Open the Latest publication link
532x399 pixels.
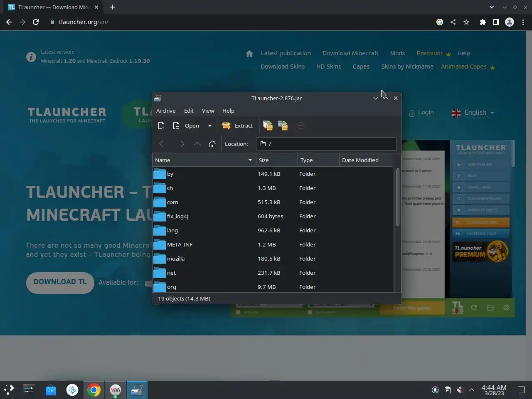286,53
